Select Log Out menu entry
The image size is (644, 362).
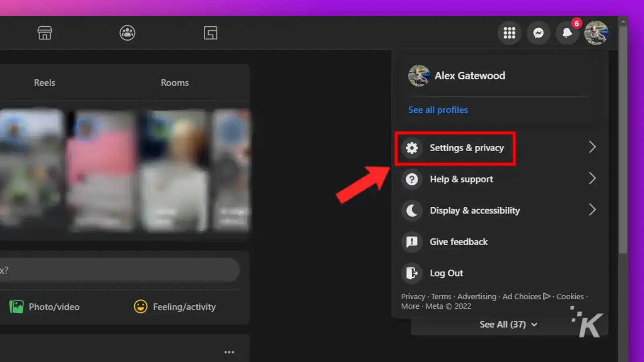pyautogui.click(x=499, y=273)
